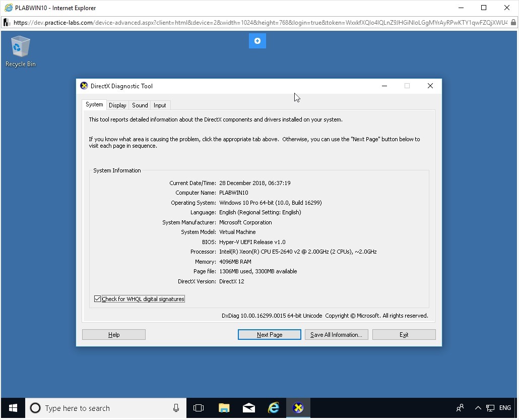Close the DirectX Diagnostic Tool window
519x420 pixels.
[x=430, y=86]
